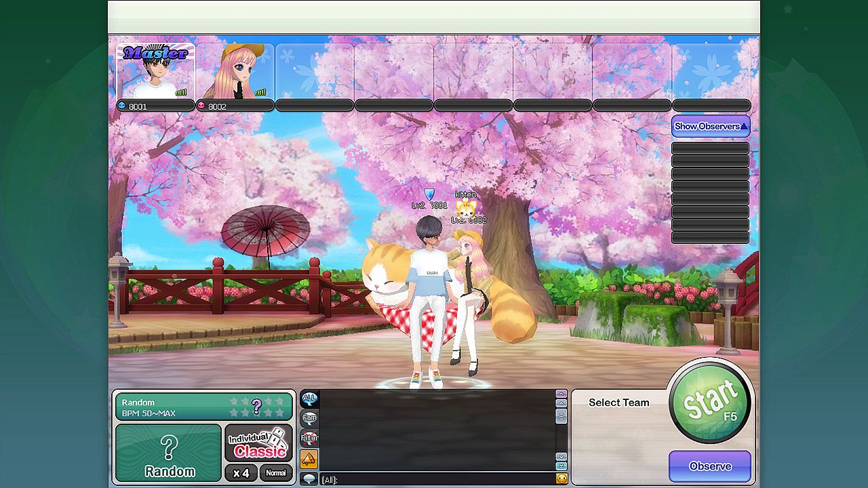Change the Normal difficulty setting

point(276,473)
